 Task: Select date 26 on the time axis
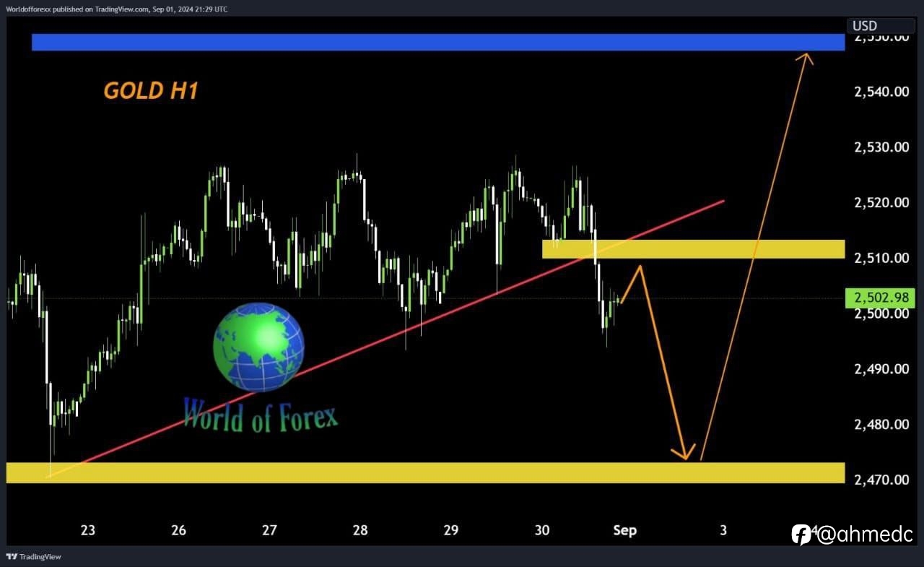[x=179, y=530]
